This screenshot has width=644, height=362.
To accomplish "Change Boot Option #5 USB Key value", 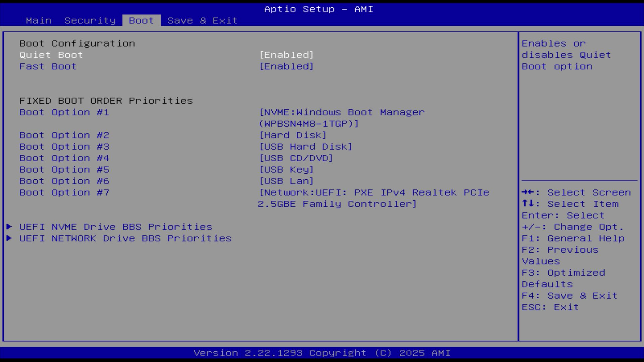I will 286,170.
